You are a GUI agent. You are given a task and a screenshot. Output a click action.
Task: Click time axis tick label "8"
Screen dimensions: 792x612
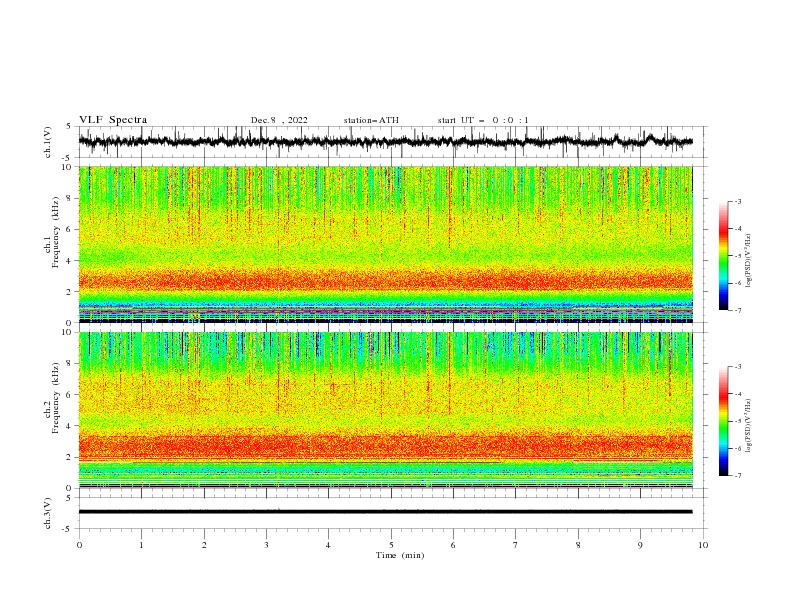[x=578, y=545]
